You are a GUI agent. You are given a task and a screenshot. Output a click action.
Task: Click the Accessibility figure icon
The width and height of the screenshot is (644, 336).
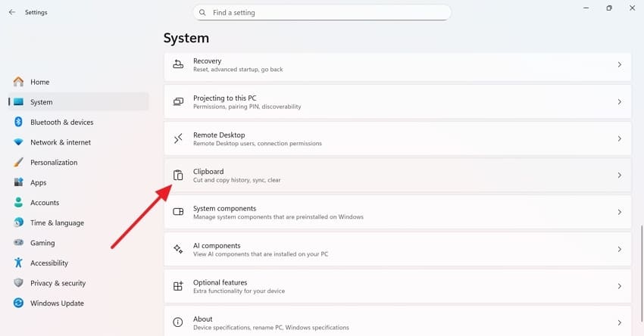18,263
